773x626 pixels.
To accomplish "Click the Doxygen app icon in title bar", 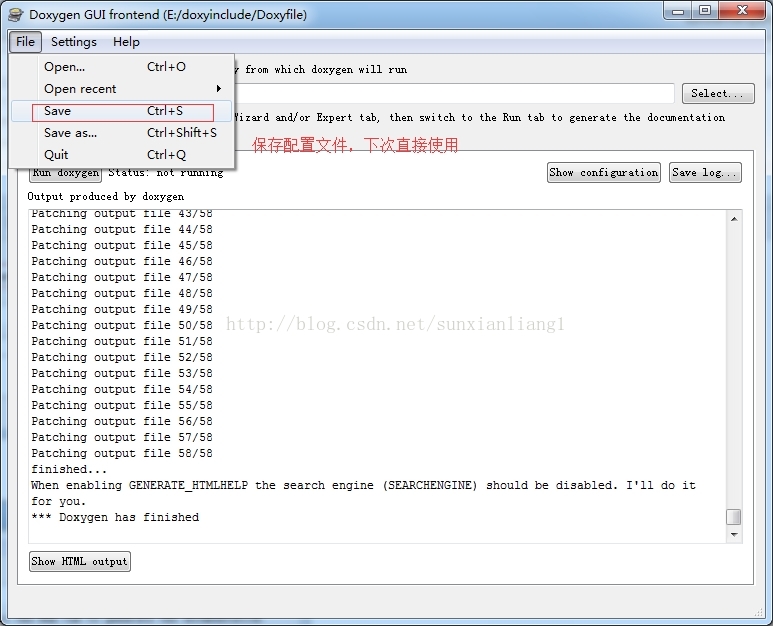I will pyautogui.click(x=16, y=15).
